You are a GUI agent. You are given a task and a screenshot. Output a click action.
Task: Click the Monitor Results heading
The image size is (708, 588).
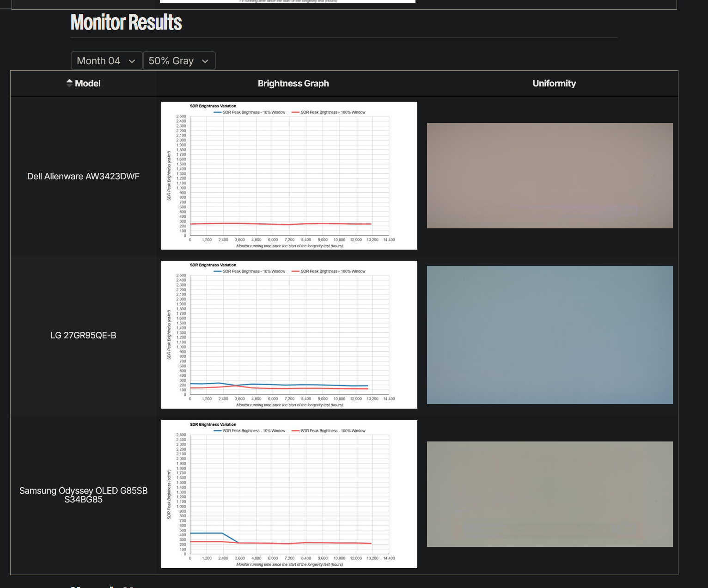[x=126, y=22]
